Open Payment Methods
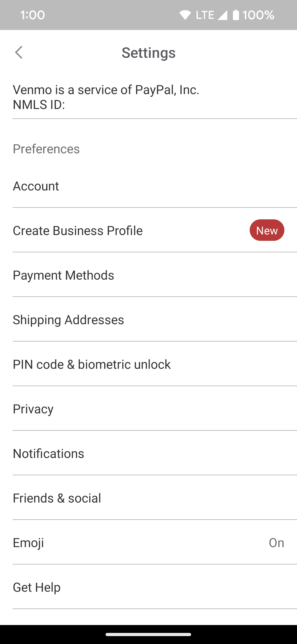Image resolution: width=297 pixels, height=644 pixels. pyautogui.click(x=64, y=275)
